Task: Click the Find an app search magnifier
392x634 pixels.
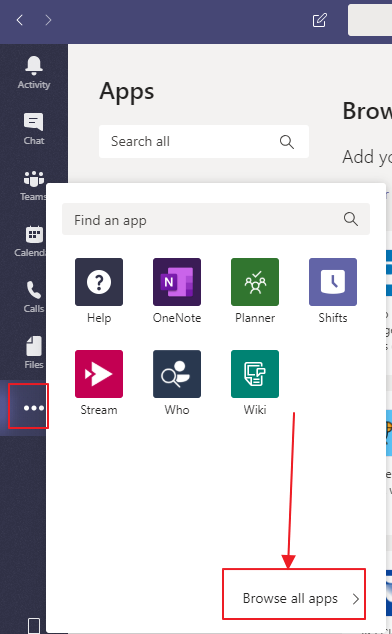Action: pos(351,219)
